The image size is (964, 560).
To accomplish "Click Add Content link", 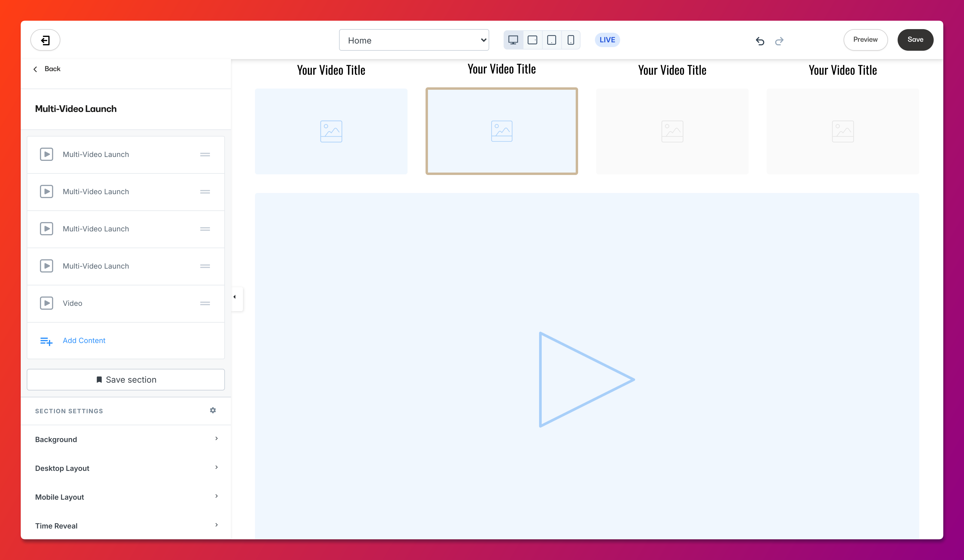I will pos(84,340).
